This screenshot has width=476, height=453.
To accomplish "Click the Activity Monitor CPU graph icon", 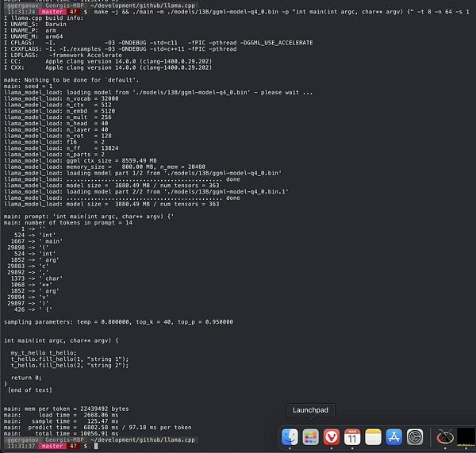I will pyautogui.click(x=466, y=437).
